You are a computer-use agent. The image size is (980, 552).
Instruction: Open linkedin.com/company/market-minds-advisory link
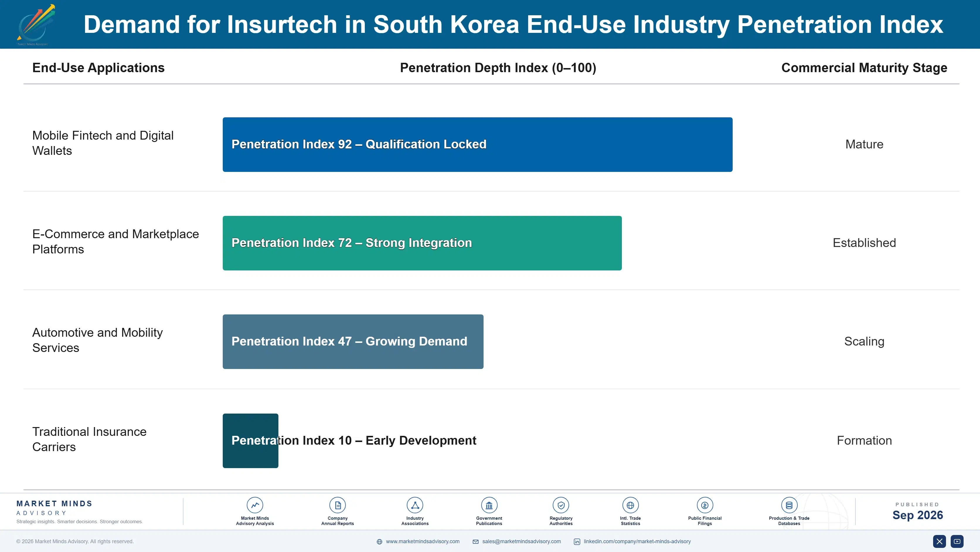coord(637,541)
